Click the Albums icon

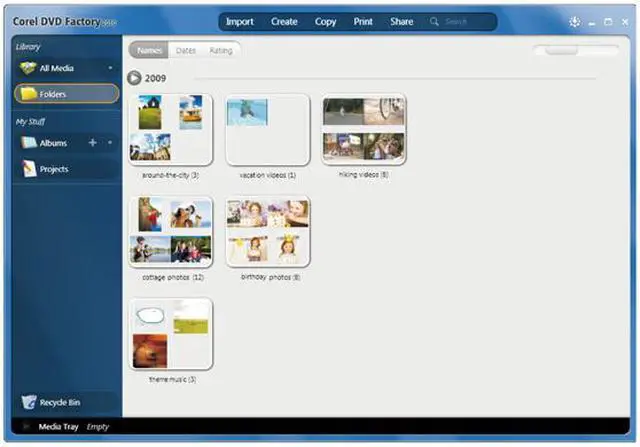click(29, 142)
